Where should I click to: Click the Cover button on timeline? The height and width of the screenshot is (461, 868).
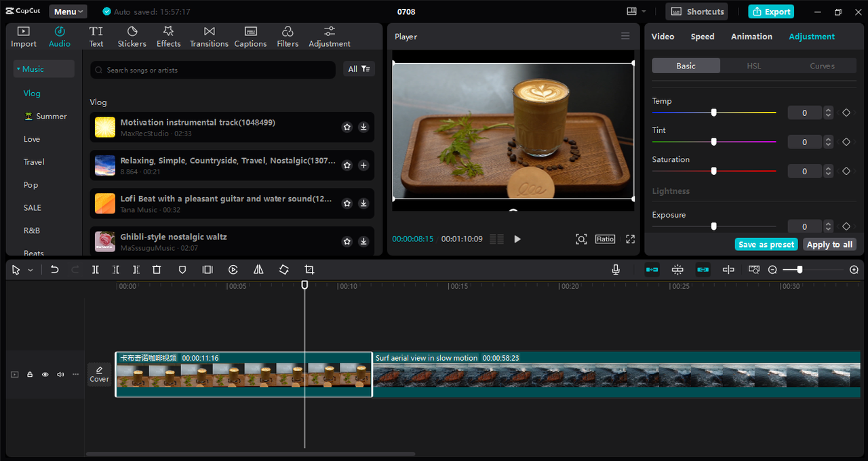[x=99, y=374]
